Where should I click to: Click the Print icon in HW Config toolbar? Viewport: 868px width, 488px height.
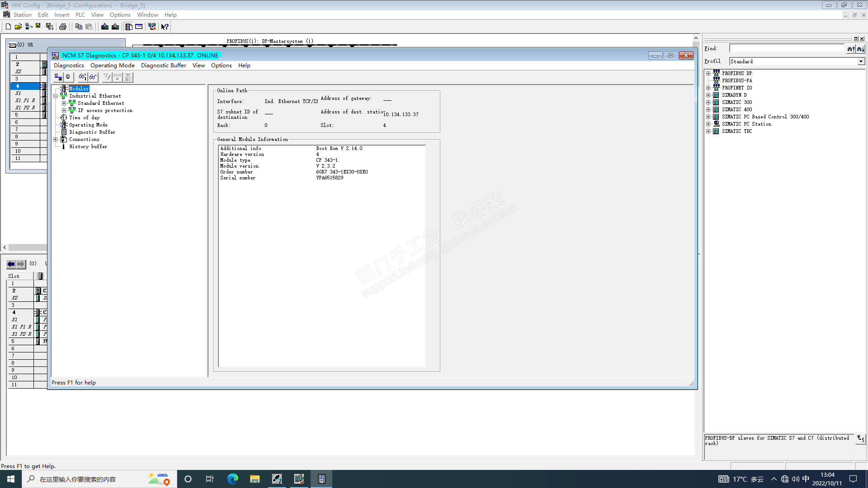click(x=63, y=27)
